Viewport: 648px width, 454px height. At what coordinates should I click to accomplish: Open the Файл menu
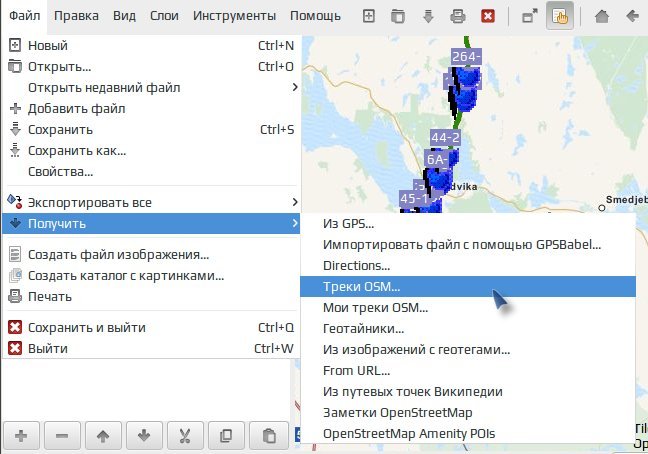pyautogui.click(x=24, y=16)
